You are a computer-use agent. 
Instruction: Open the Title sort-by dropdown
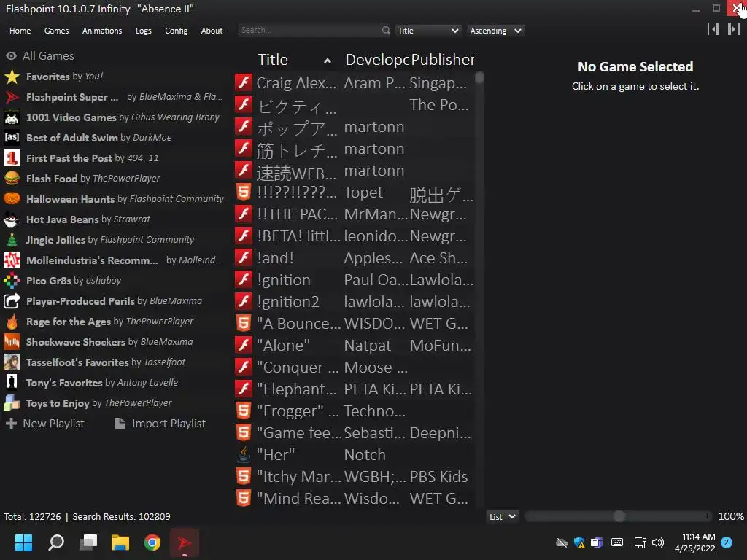(427, 31)
